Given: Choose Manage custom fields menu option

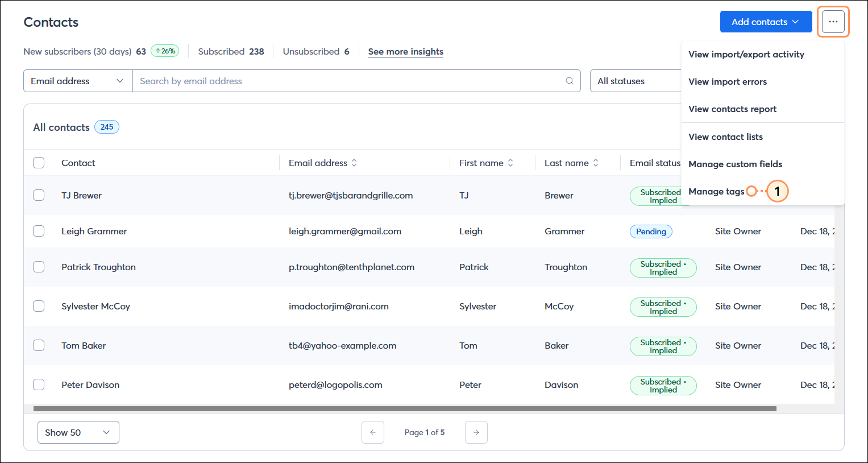Looking at the screenshot, I should 735,164.
